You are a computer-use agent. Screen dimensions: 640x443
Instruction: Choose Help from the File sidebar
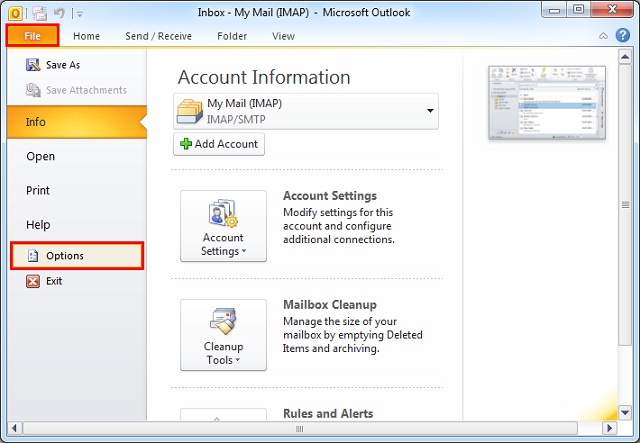click(38, 225)
